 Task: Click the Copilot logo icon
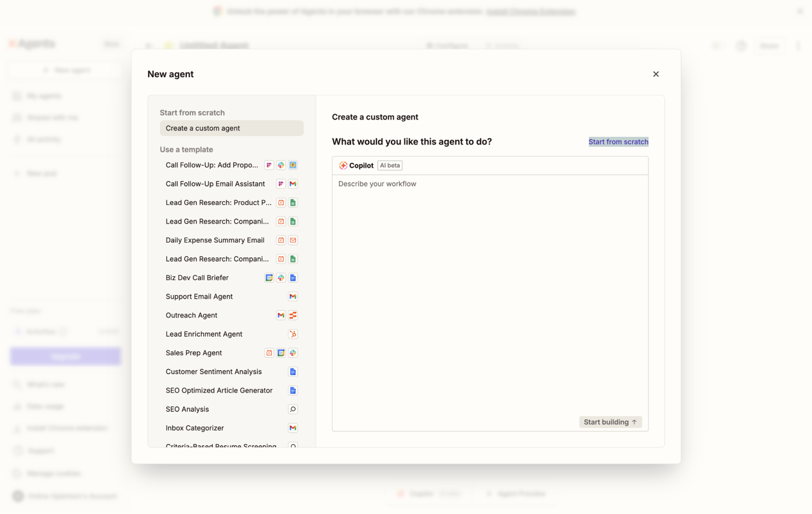343,166
